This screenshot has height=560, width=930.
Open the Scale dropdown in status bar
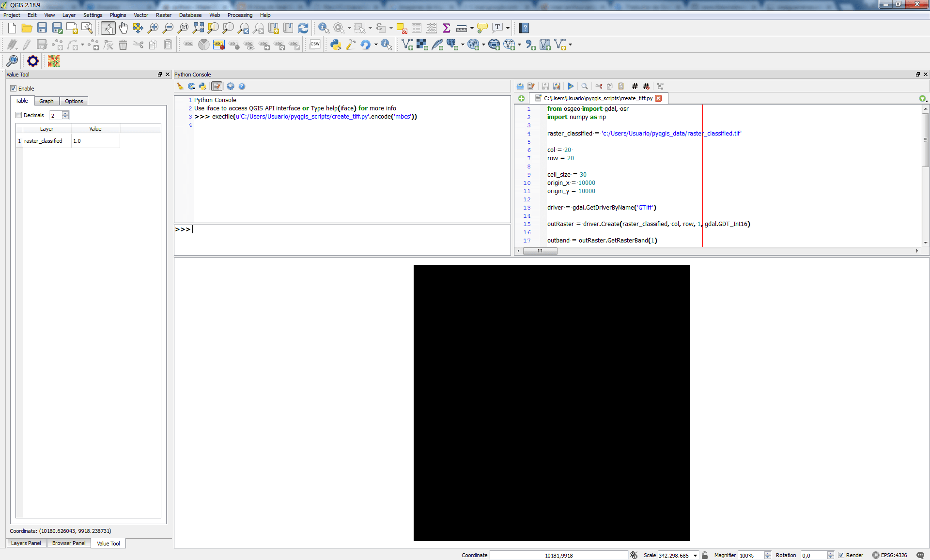pyautogui.click(x=695, y=555)
